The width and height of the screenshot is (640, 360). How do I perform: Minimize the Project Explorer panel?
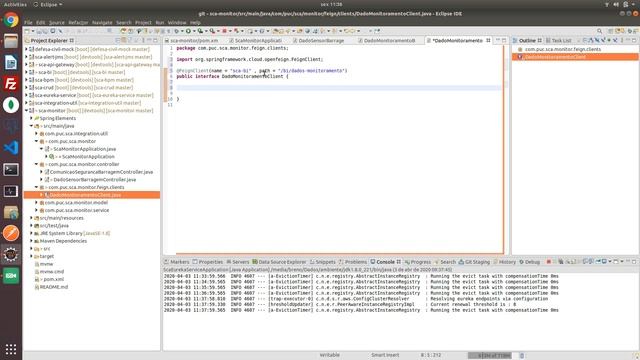(149, 40)
